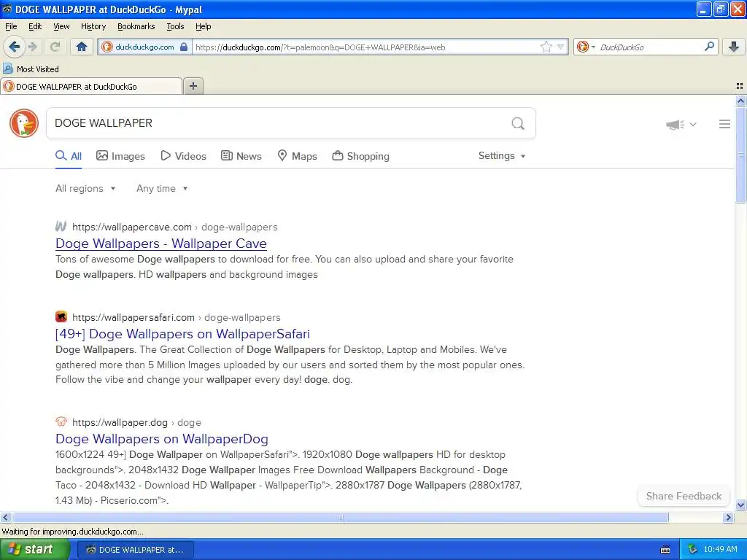This screenshot has height=560, width=747.
Task: Bookmark this page with the star icon
Action: pyautogui.click(x=546, y=47)
